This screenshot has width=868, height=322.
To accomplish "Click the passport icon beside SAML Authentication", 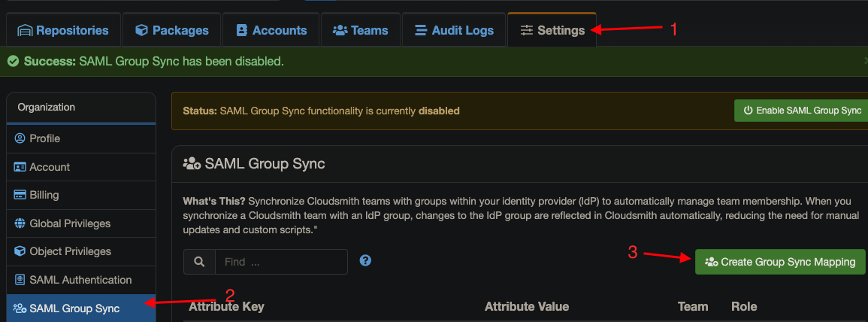I will 20,280.
